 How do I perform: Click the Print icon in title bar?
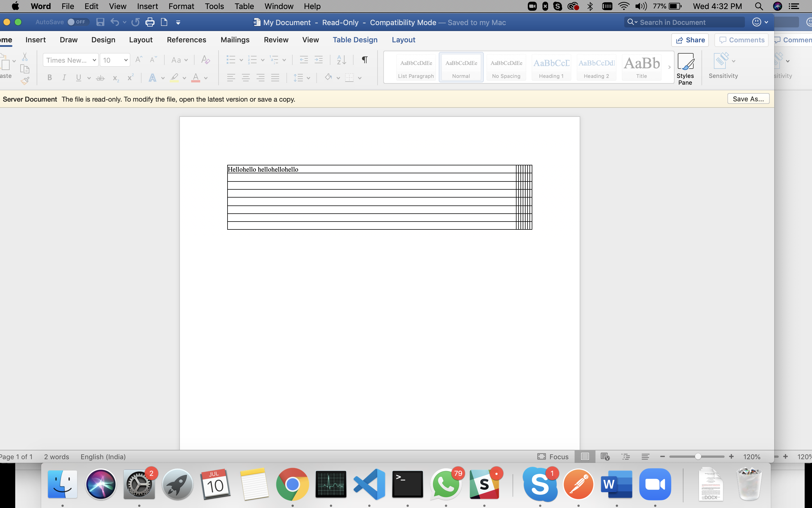coord(150,22)
